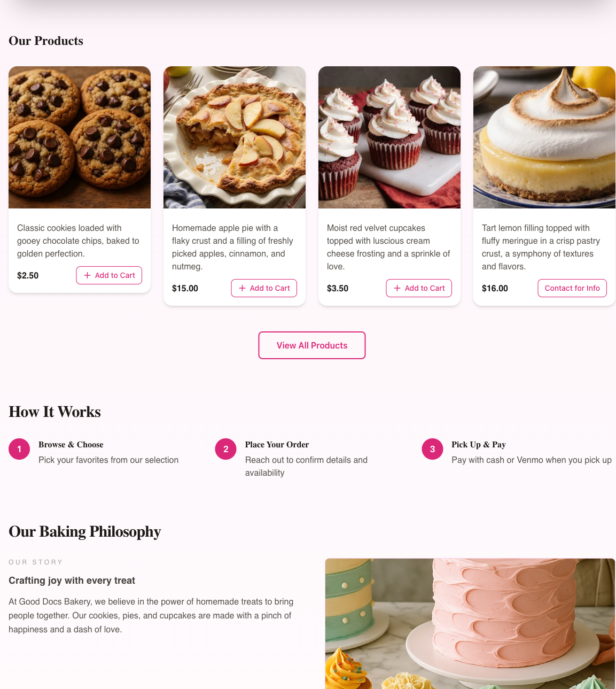
Task: Click the Browse & Choose step heading
Action: 71,445
